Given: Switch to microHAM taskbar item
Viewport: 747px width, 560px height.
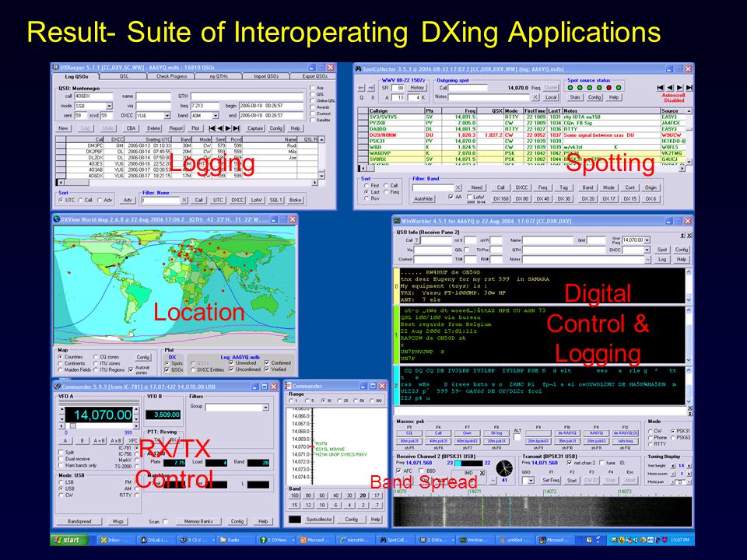Looking at the screenshot, I should click(356, 540).
